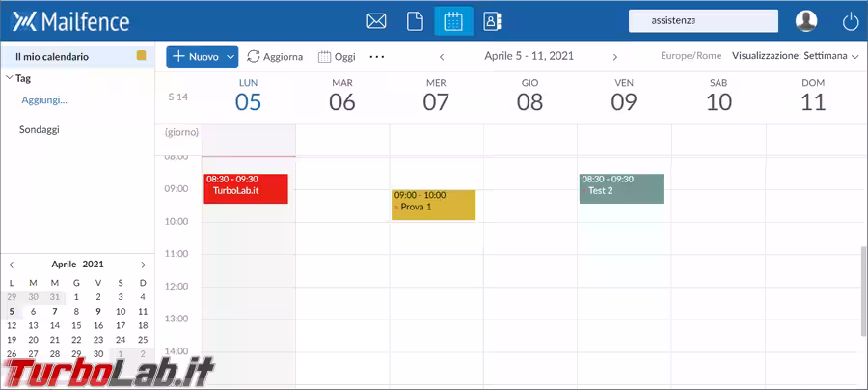Click the user profile avatar
The height and width of the screenshot is (390, 868).
(x=806, y=21)
